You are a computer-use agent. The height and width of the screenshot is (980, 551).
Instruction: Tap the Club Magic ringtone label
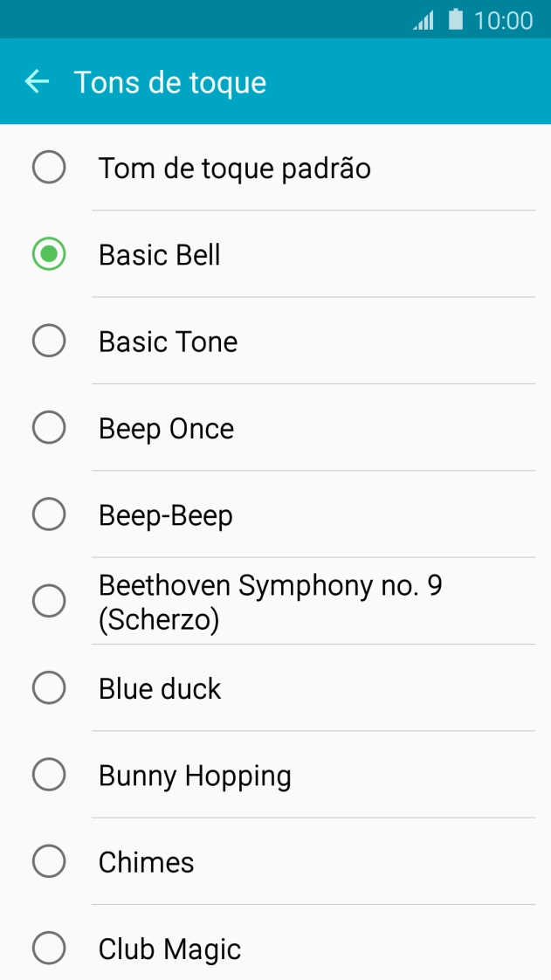[169, 949]
